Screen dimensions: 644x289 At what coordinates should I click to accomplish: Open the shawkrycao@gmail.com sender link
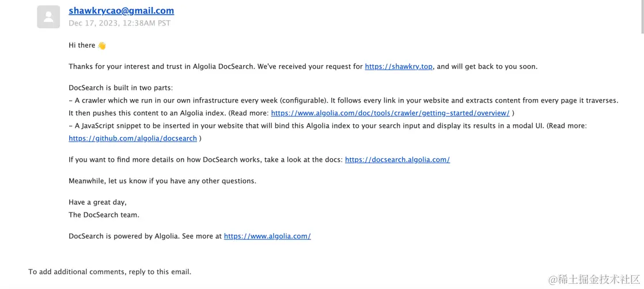coord(121,10)
